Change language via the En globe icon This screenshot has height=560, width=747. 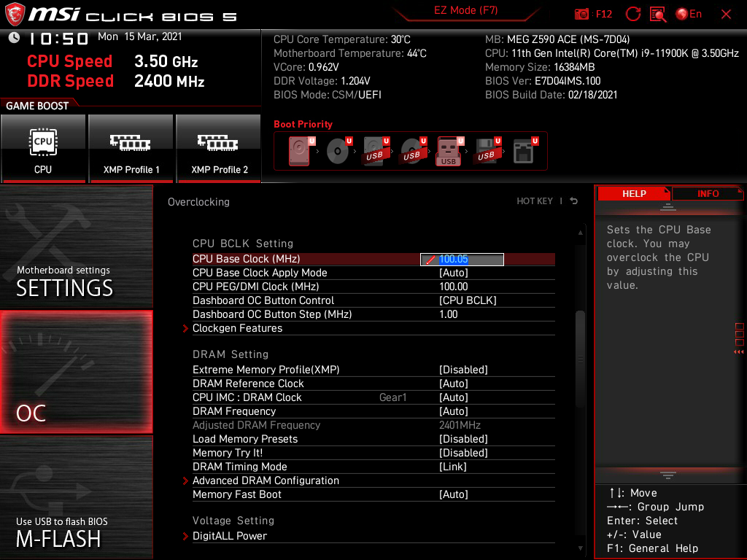click(x=689, y=15)
